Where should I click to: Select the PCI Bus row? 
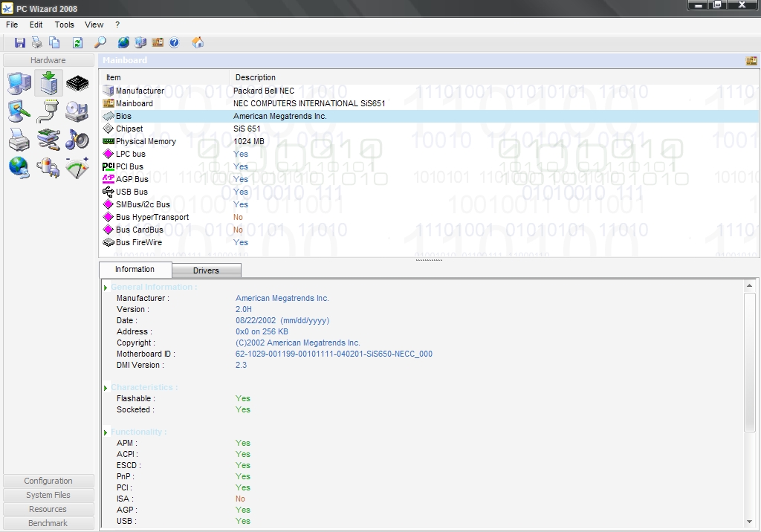[x=430, y=166]
